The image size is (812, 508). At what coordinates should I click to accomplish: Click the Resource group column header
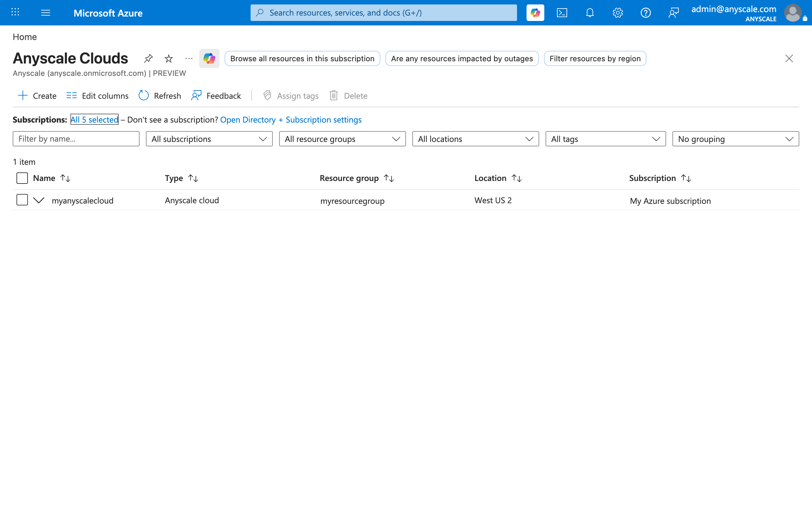pos(349,178)
